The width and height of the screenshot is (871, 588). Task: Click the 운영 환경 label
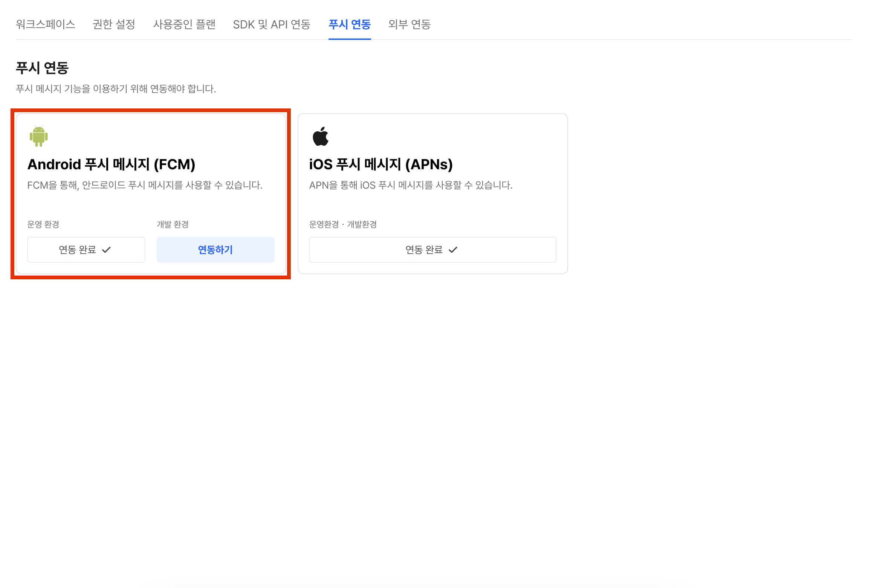tap(43, 224)
